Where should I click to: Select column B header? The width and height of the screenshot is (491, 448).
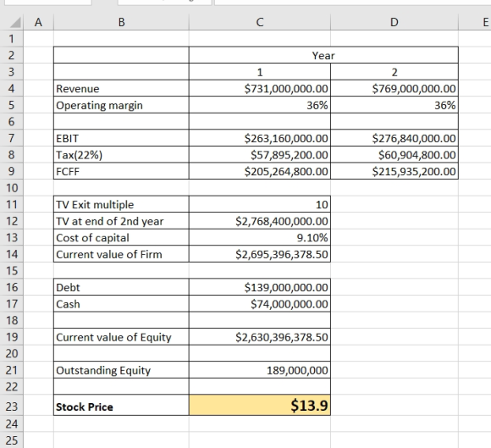(122, 22)
